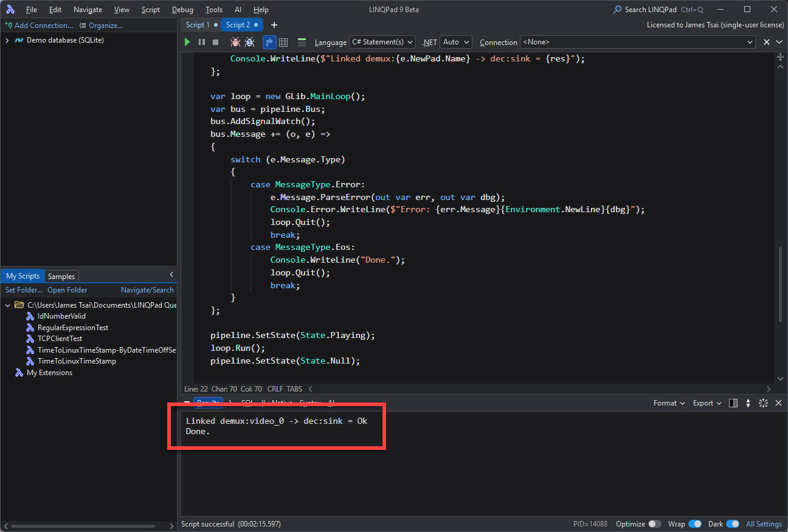Open My Extensions
This screenshot has height=532, width=788.
(x=49, y=373)
